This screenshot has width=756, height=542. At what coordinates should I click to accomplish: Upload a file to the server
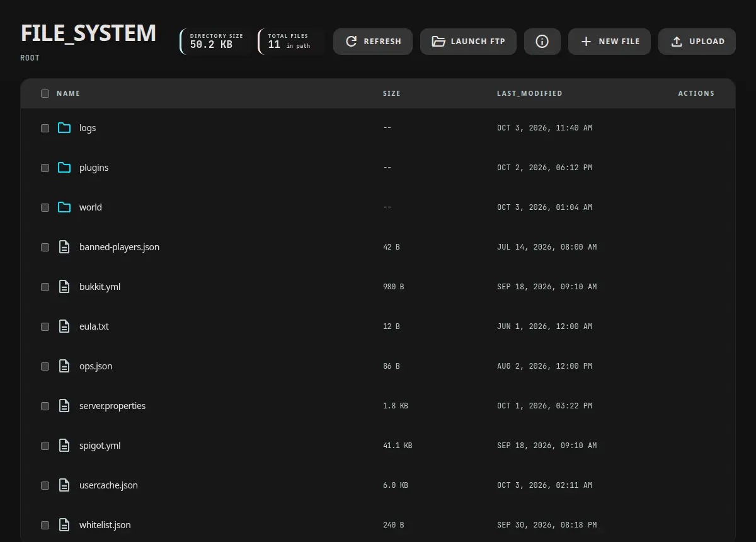coord(697,42)
